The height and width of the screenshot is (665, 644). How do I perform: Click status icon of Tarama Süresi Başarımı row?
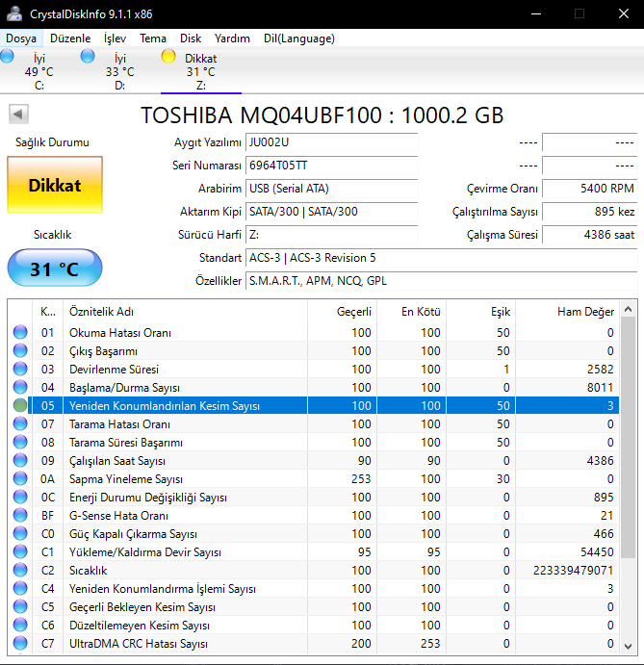pos(20,442)
